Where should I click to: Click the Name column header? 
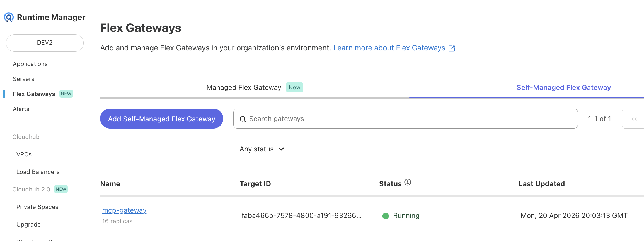(110, 184)
